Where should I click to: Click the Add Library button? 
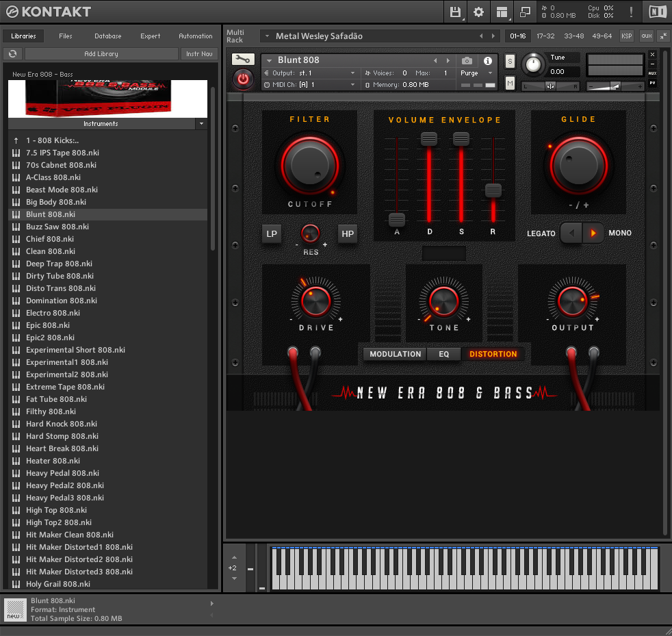click(101, 53)
